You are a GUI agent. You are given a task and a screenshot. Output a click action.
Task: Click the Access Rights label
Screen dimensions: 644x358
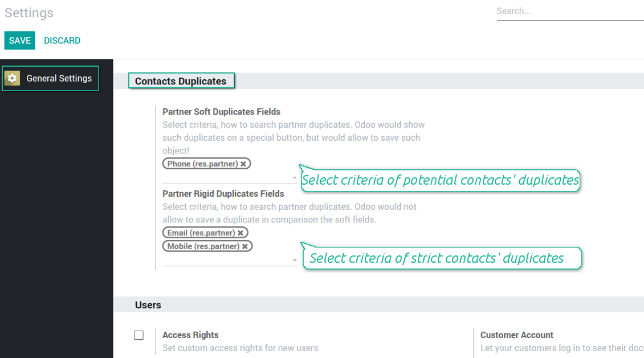(190, 335)
